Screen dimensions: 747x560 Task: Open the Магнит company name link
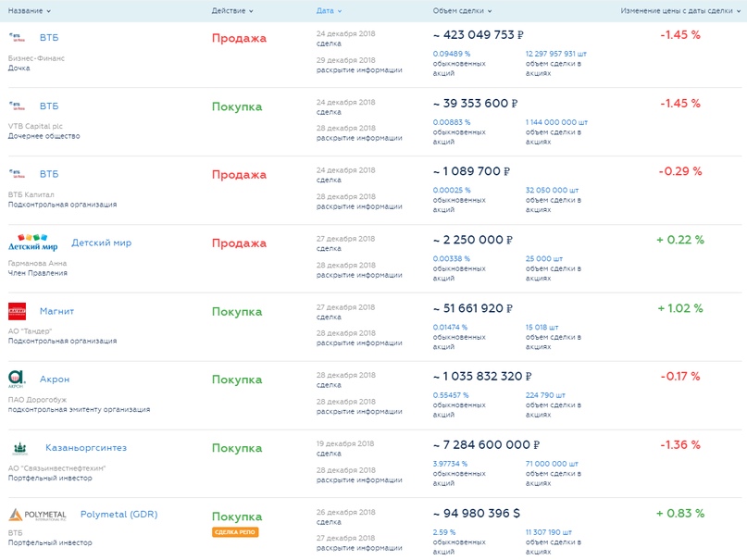[x=56, y=311]
